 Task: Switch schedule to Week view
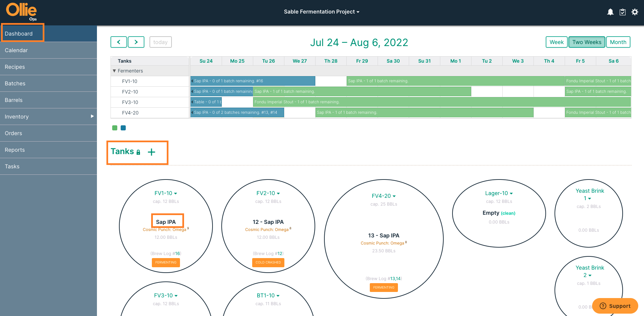[557, 42]
